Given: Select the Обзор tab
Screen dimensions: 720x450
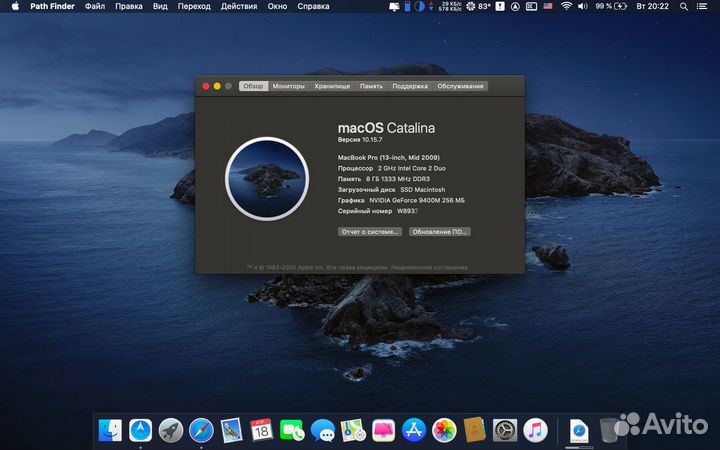Looking at the screenshot, I should pyautogui.click(x=253, y=86).
